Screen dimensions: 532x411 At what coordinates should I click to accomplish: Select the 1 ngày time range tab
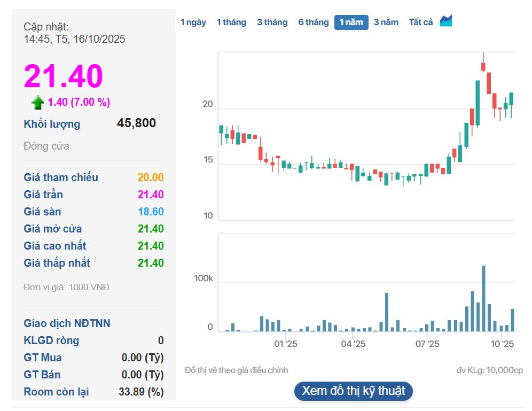point(193,22)
